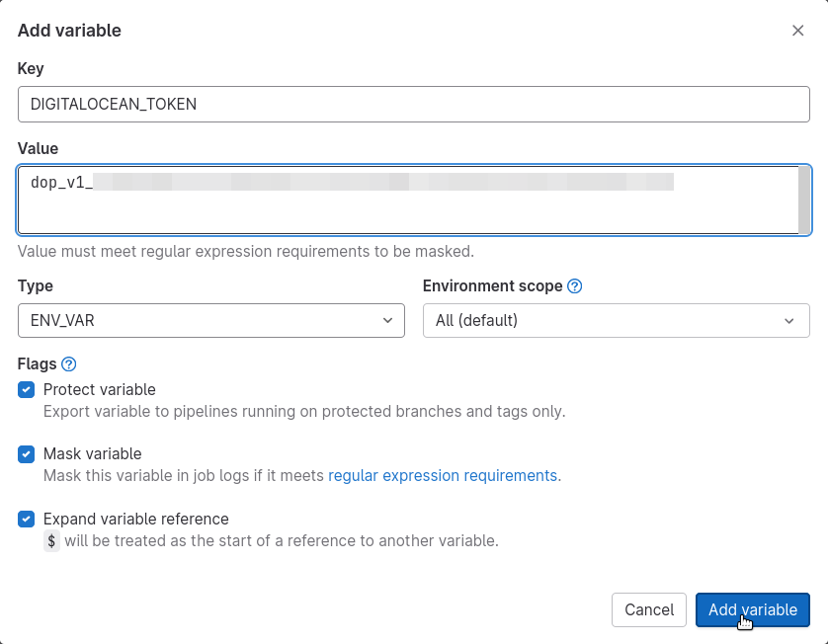The width and height of the screenshot is (828, 644).
Task: Click the masking requirement hint text
Action: click(246, 251)
